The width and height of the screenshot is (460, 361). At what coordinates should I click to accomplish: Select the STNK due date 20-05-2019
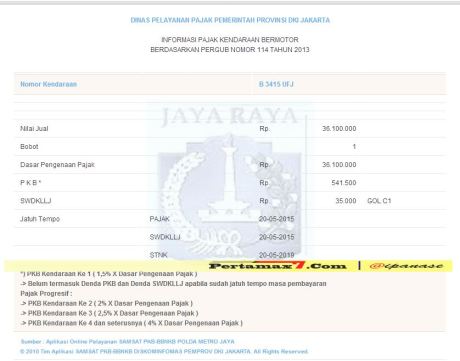pyautogui.click(x=277, y=255)
